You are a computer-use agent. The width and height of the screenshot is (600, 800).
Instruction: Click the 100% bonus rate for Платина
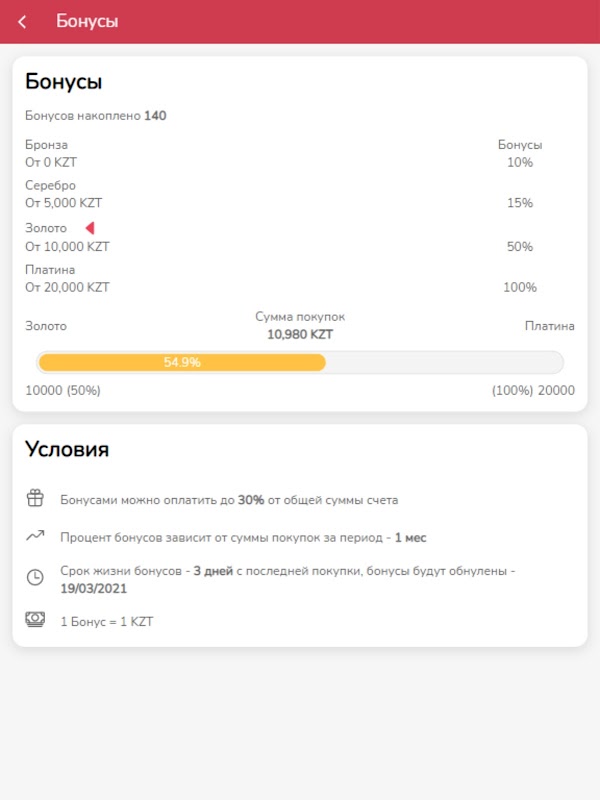(520, 288)
